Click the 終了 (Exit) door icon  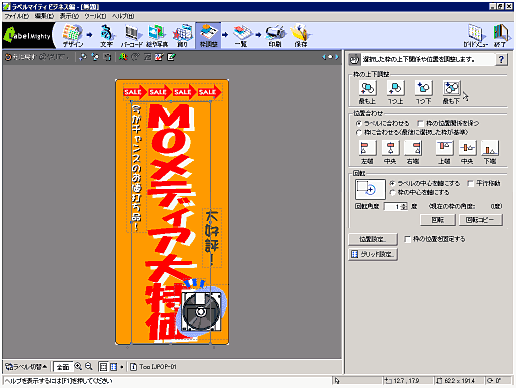(500, 36)
